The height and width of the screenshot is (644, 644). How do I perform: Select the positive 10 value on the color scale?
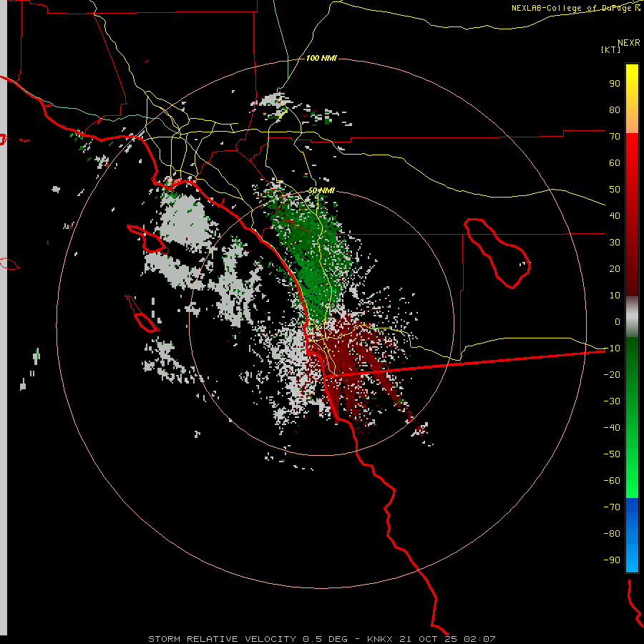pos(615,296)
